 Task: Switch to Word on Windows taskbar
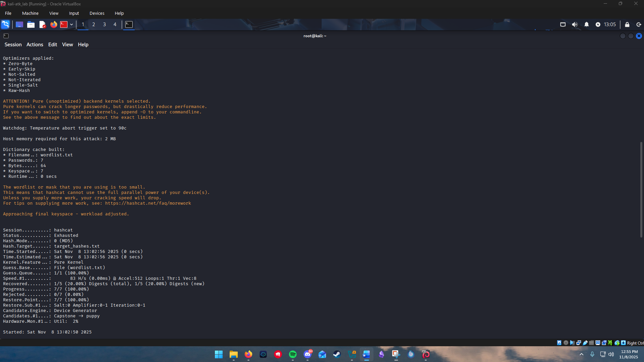tap(366, 354)
